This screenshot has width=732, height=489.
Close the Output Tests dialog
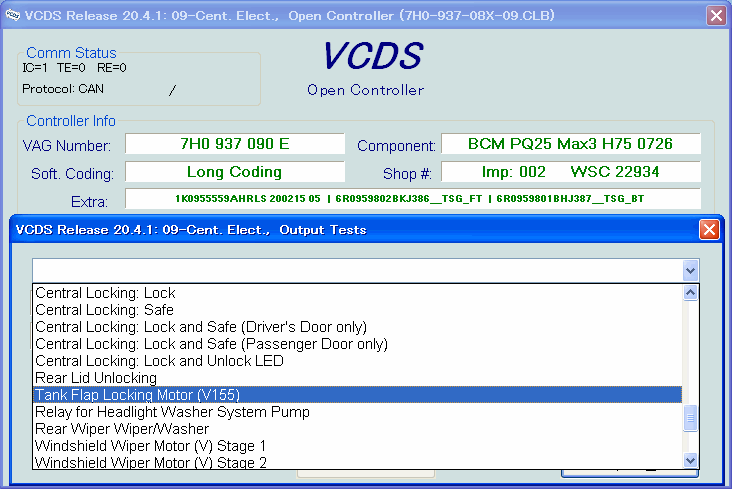click(709, 230)
